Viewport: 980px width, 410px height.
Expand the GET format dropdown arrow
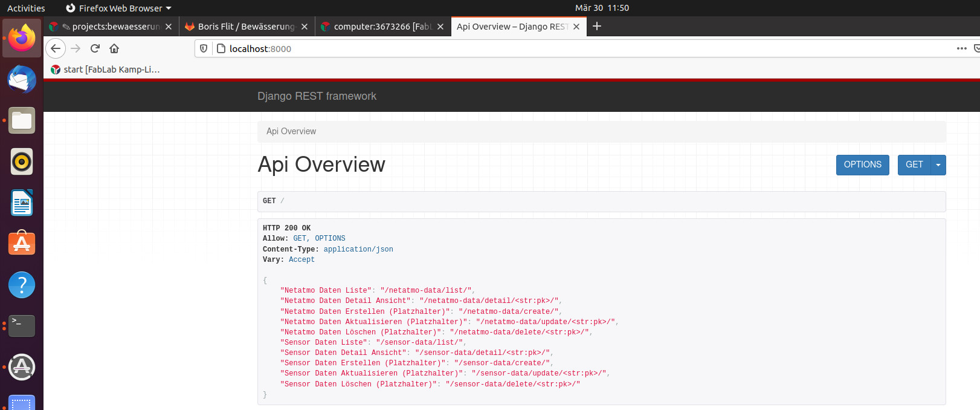click(938, 165)
